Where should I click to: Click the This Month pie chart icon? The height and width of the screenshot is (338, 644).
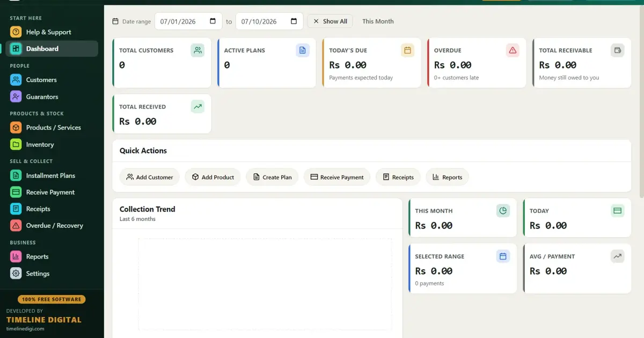[x=503, y=211]
